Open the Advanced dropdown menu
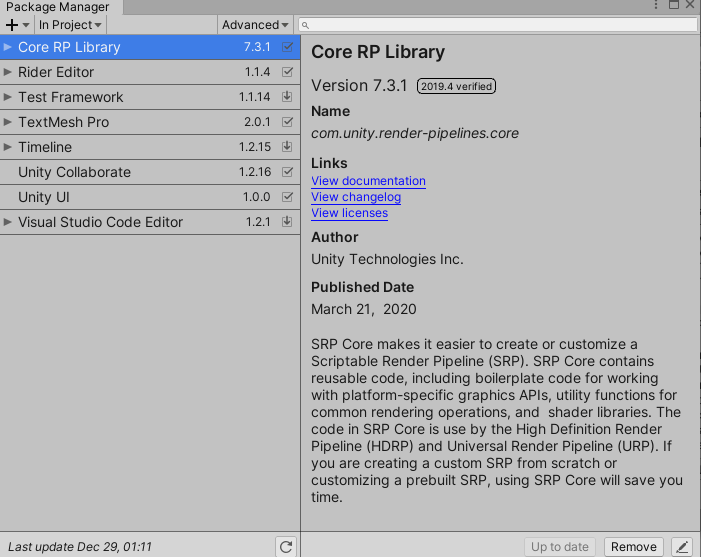 click(255, 25)
